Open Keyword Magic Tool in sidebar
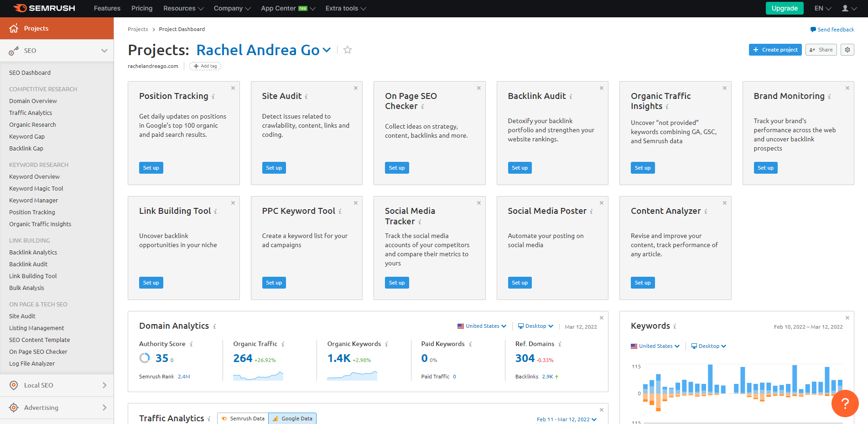The height and width of the screenshot is (424, 868). click(36, 188)
